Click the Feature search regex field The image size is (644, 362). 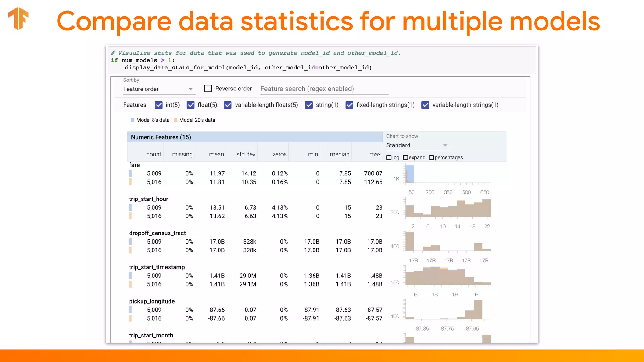324,89
